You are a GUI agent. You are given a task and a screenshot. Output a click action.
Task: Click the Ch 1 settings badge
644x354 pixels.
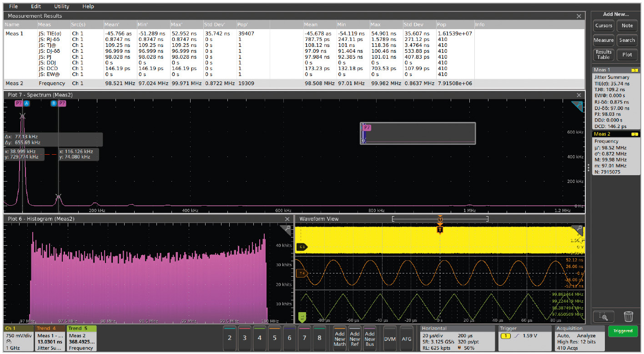[x=18, y=338]
